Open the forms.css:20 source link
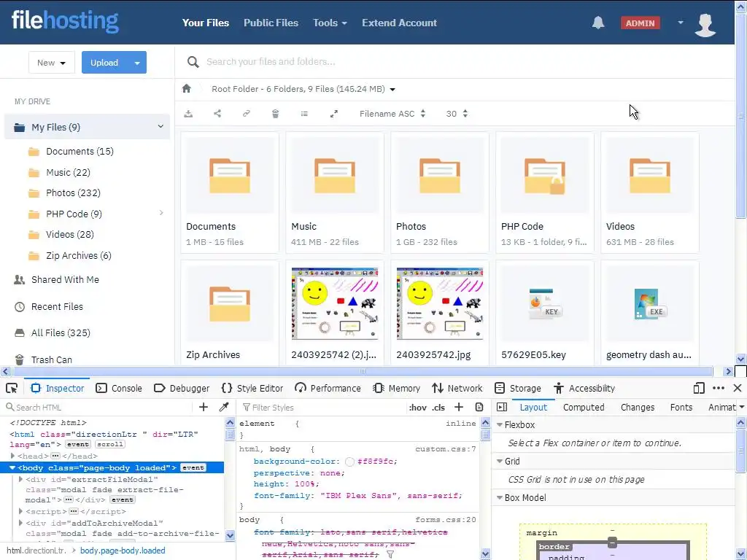747x560 pixels. coord(446,519)
